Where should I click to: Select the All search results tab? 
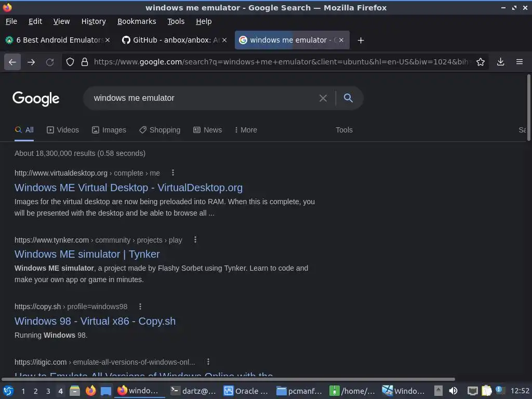point(24,130)
